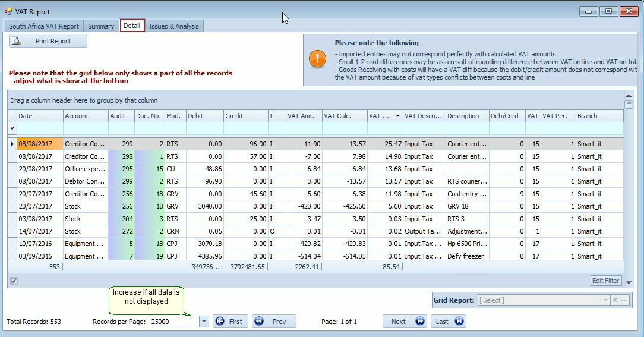Go to the Prev page

[x=273, y=322]
